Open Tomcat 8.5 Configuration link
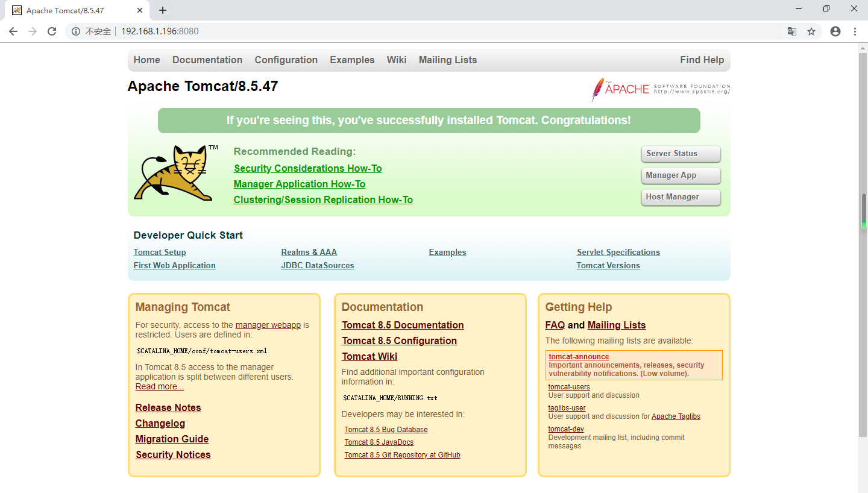 400,341
